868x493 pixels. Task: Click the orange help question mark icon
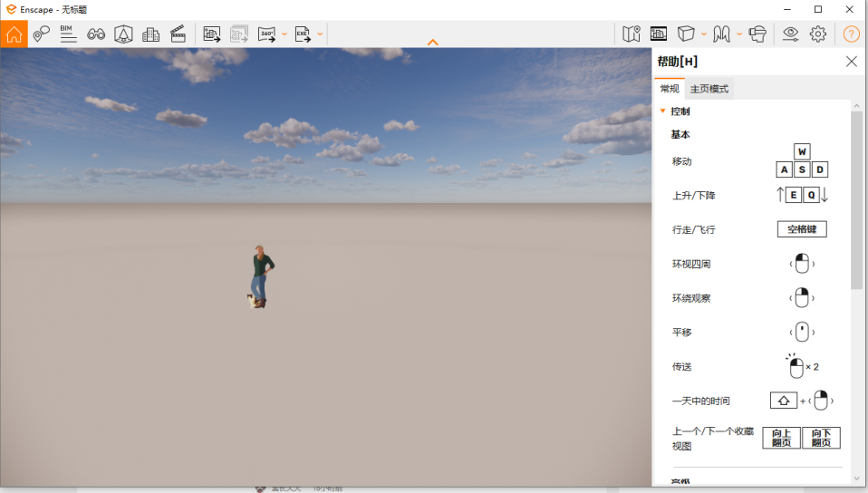[x=852, y=34]
